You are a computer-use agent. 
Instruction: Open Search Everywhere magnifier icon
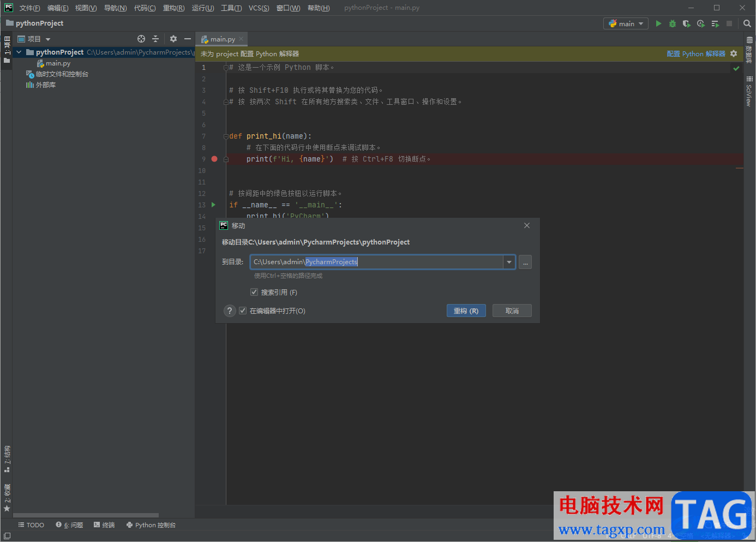747,23
